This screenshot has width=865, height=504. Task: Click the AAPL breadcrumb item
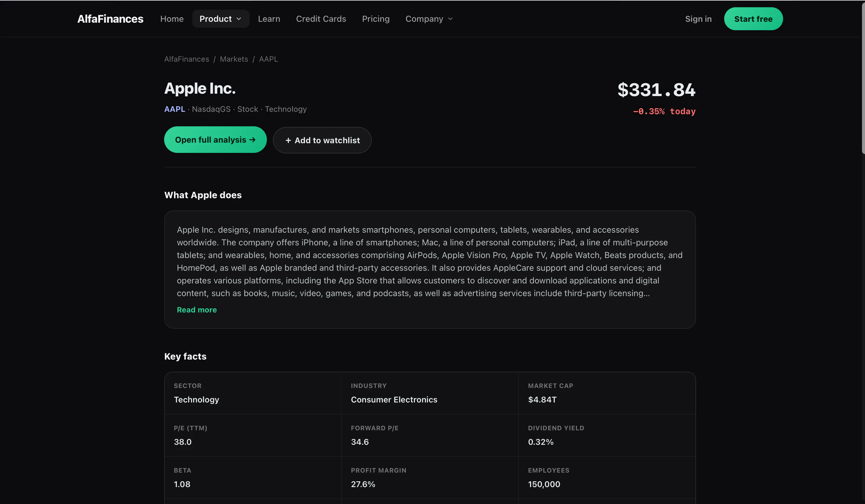click(268, 59)
